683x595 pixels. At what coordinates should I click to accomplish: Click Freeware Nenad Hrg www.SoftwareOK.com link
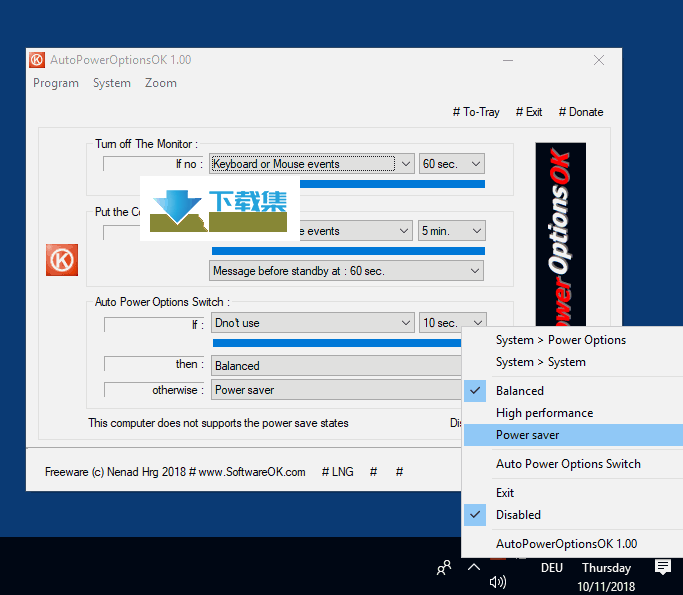(x=175, y=472)
